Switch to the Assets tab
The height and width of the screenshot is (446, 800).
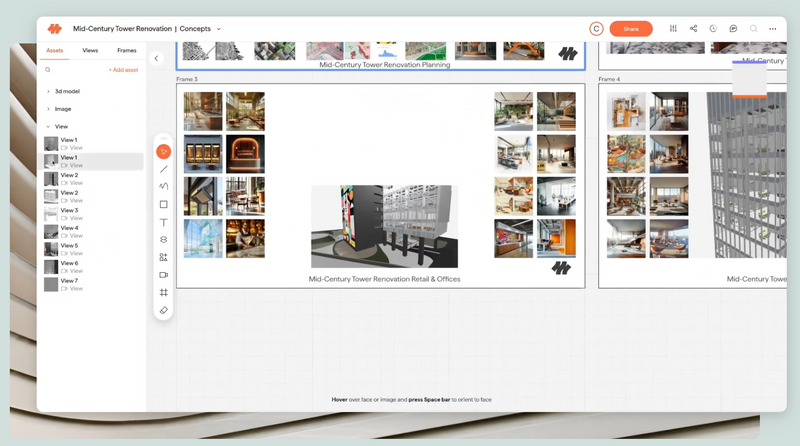click(x=55, y=51)
